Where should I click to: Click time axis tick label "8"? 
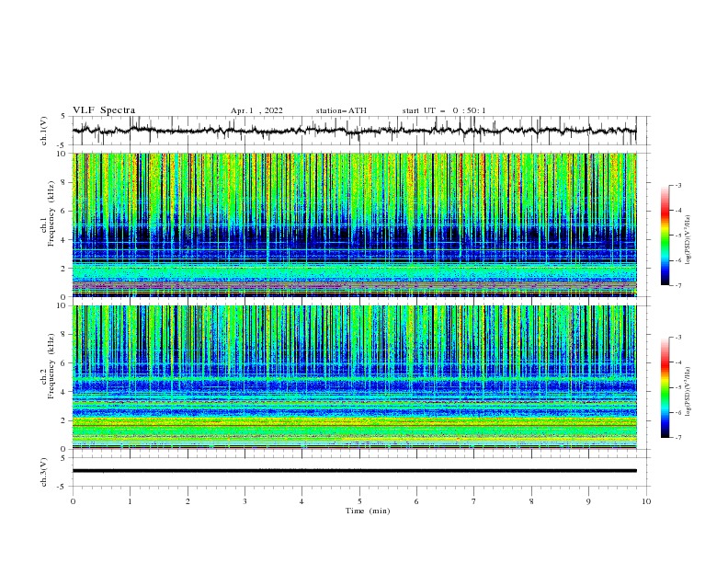coord(531,501)
